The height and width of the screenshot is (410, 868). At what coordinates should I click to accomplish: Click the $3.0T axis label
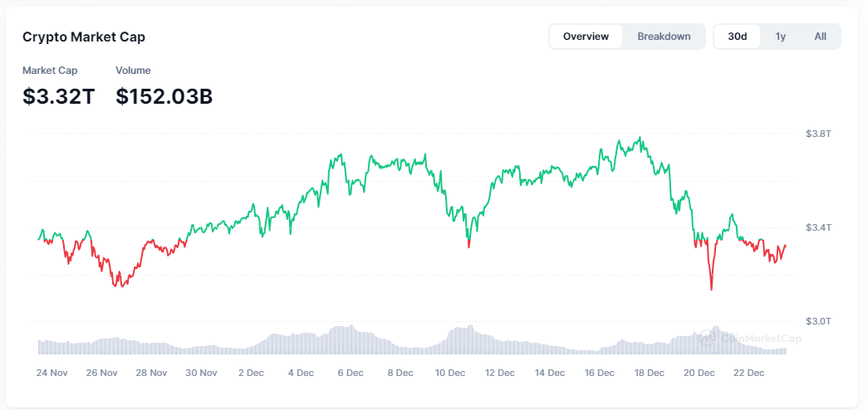[x=818, y=321]
